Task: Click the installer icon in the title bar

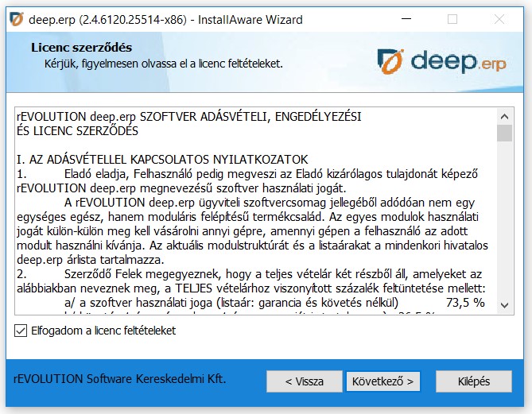Action: click(14, 19)
